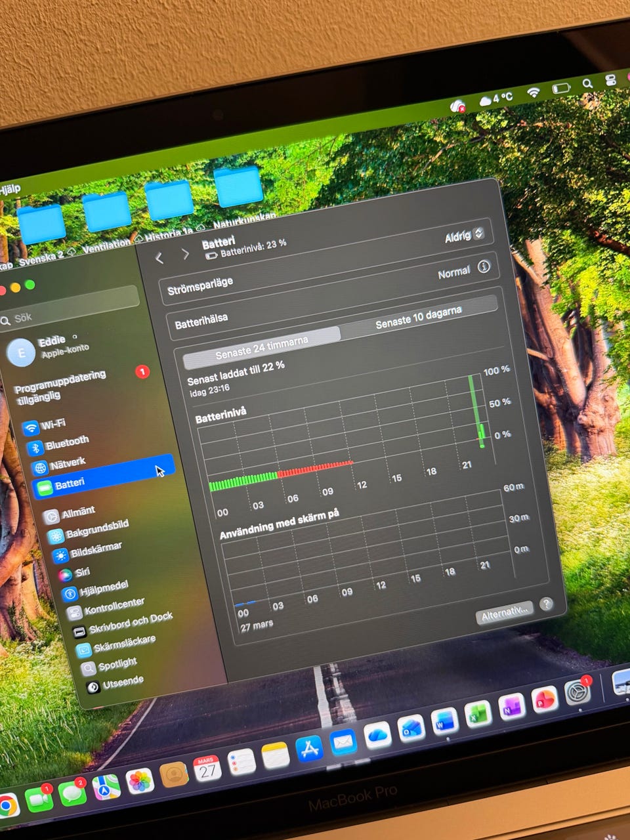The width and height of the screenshot is (630, 840).
Task: Switch to Senaste 24 timmarna tab
Action: (262, 348)
